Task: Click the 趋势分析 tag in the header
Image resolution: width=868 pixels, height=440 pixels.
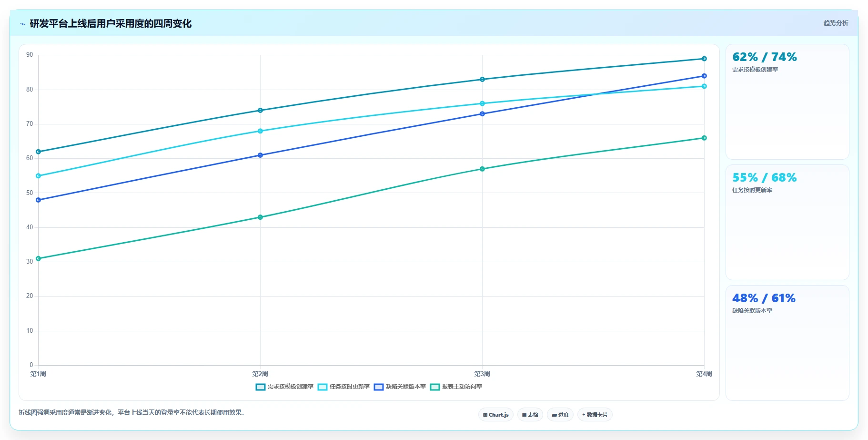Action: tap(836, 23)
